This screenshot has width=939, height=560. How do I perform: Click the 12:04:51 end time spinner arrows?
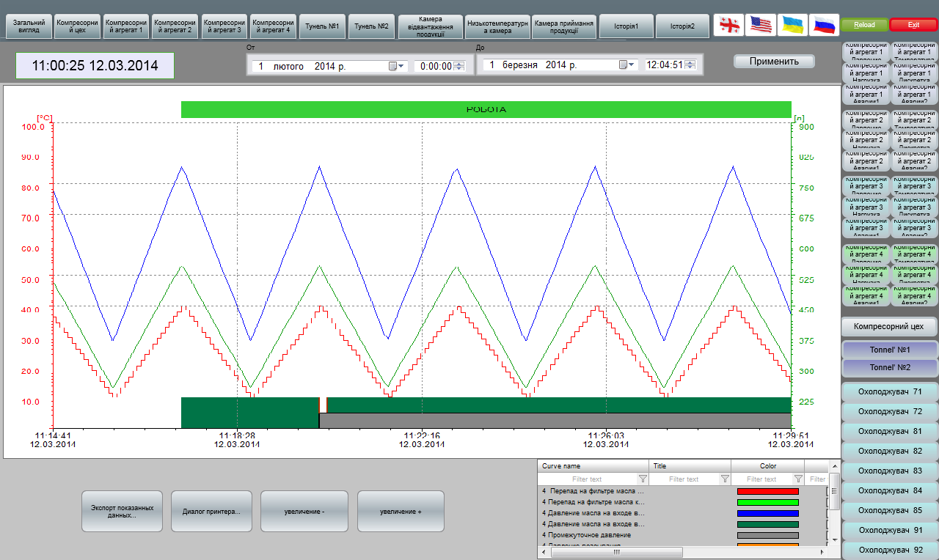690,65
